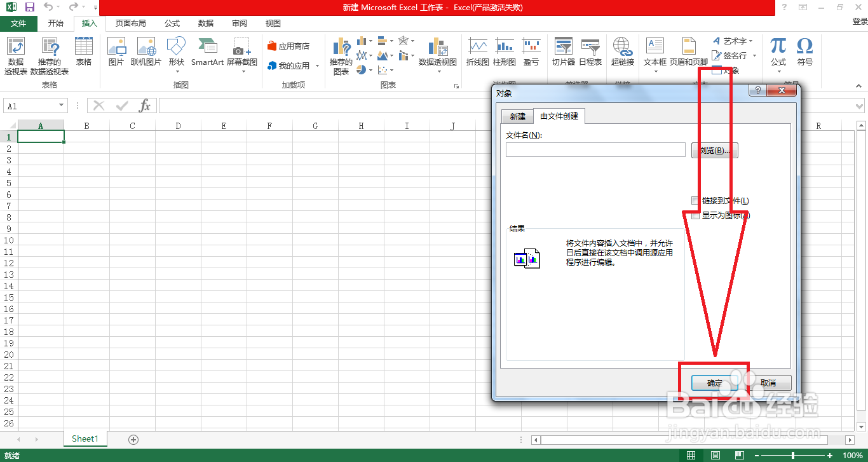Expand the column chart type dropdown
The image size is (868, 462).
pyautogui.click(x=371, y=41)
